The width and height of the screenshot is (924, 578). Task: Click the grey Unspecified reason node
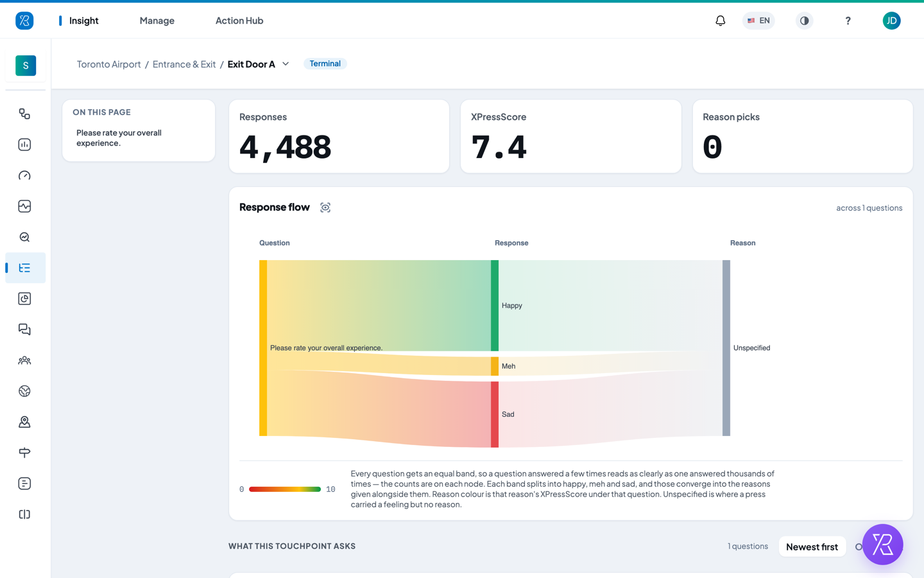726,348
